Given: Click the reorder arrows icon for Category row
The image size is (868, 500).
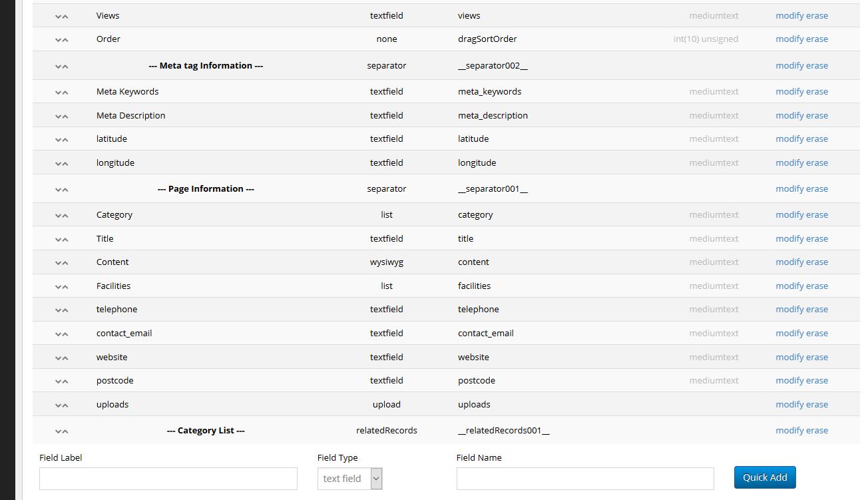Looking at the screenshot, I should pos(62,215).
